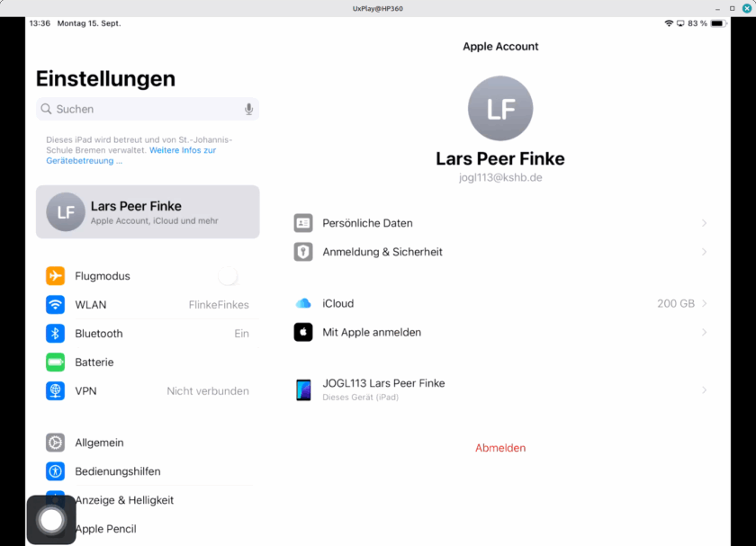756x546 pixels.
Task: Open Bedienungshilfen settings
Action: [148, 471]
